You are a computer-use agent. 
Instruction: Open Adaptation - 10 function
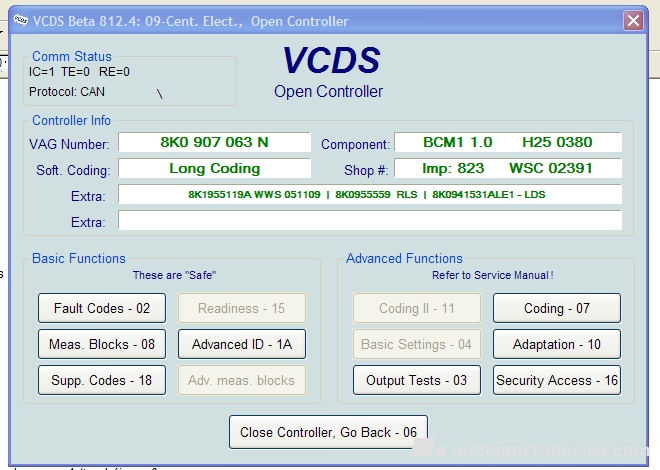[x=557, y=345]
